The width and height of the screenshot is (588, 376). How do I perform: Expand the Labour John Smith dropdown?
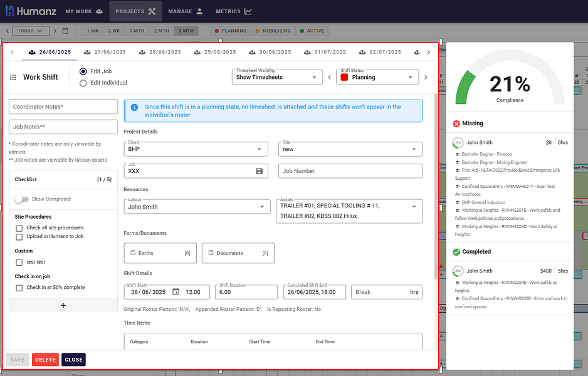point(197,207)
